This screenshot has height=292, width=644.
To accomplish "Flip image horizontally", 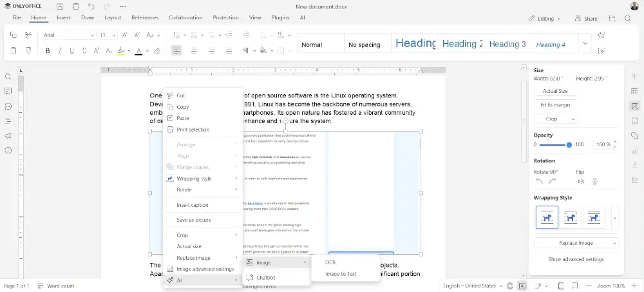I will 581,181.
